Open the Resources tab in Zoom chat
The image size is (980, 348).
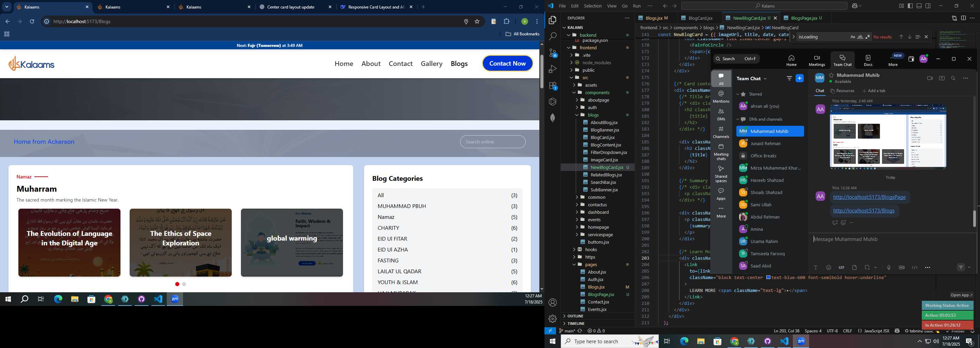tap(842, 91)
